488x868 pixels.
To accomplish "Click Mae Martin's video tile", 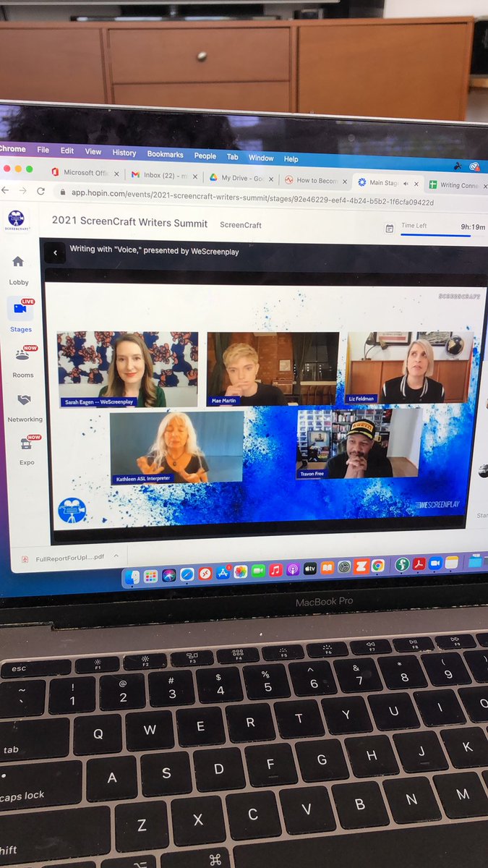I will click(273, 369).
